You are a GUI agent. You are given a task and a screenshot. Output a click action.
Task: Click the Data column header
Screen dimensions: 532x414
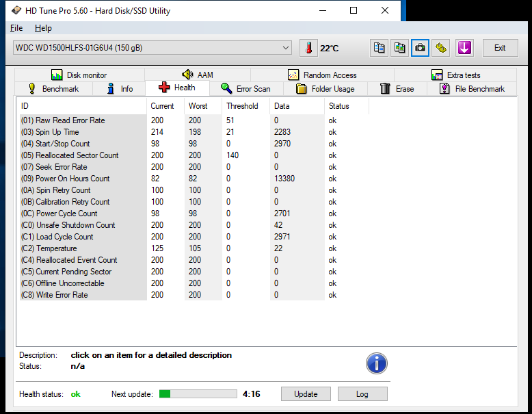(x=297, y=106)
